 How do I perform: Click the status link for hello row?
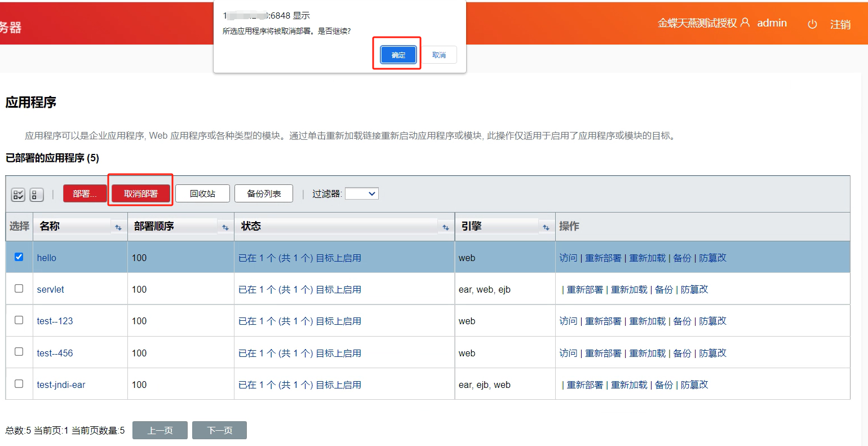300,258
